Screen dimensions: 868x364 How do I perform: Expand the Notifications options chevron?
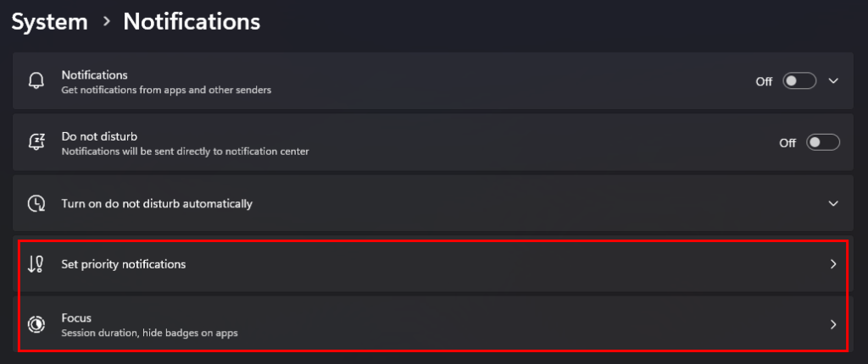tap(833, 81)
